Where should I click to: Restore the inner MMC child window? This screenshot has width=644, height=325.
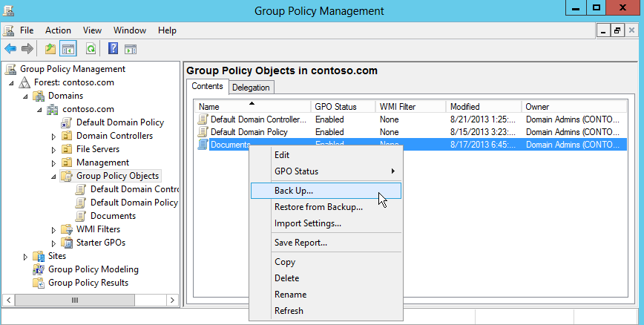[x=617, y=30]
